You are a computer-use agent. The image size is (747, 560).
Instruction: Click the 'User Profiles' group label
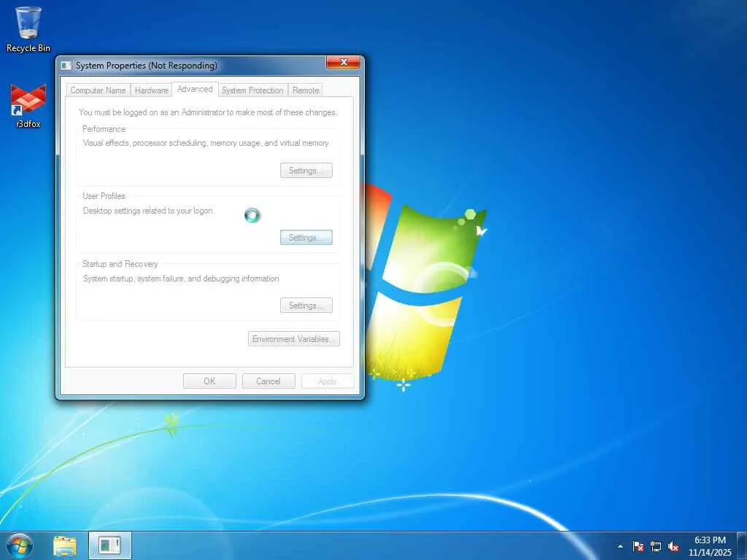point(104,196)
